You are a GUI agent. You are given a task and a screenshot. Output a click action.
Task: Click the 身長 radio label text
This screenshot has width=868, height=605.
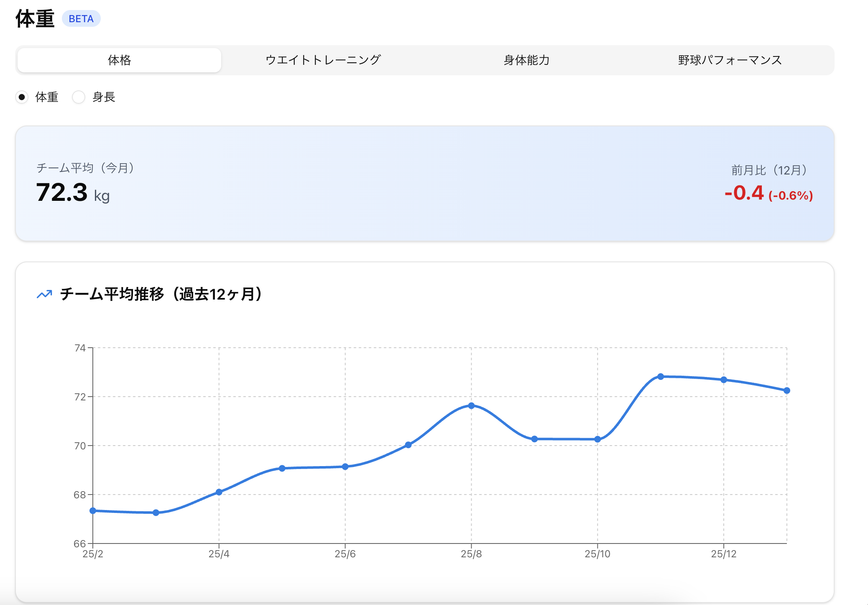click(x=104, y=97)
